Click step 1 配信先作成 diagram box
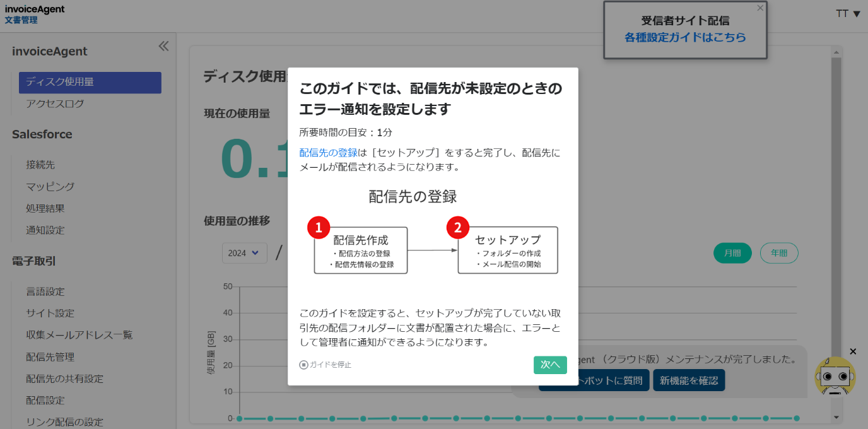The width and height of the screenshot is (868, 429). (x=361, y=250)
